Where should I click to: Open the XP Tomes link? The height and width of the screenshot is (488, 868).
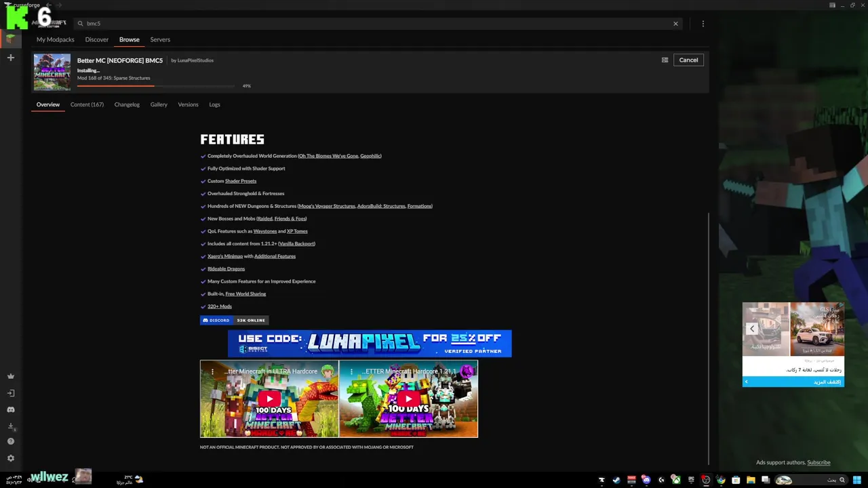[297, 231]
